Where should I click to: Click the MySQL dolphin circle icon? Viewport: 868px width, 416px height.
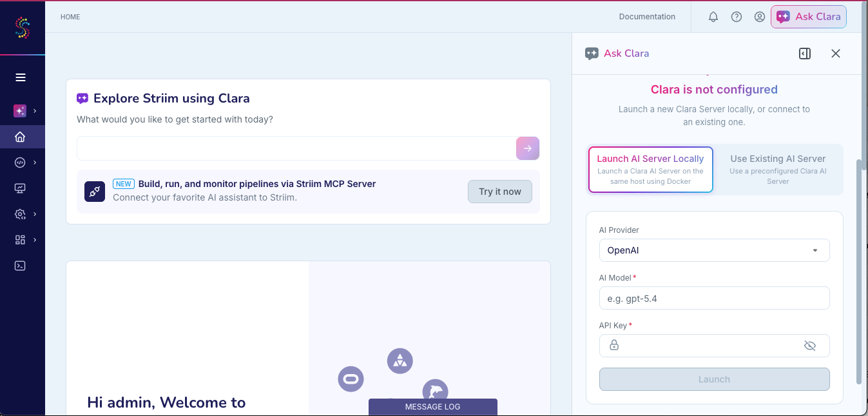point(435,391)
